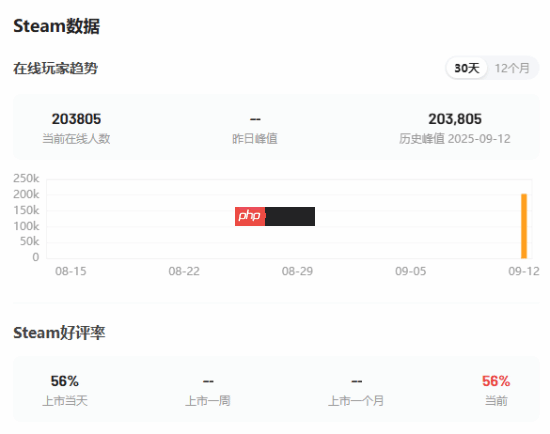550x434 pixels.
Task: Click the 上市一周 label
Action: (208, 401)
